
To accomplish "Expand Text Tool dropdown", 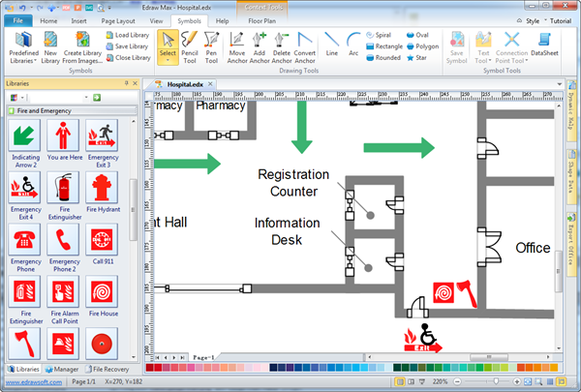I will tap(490, 61).
